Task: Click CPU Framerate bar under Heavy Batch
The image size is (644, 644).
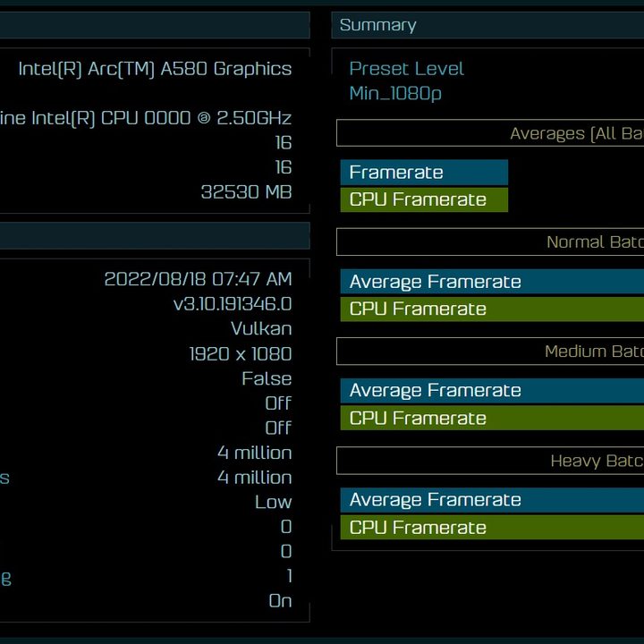Action: (x=492, y=528)
